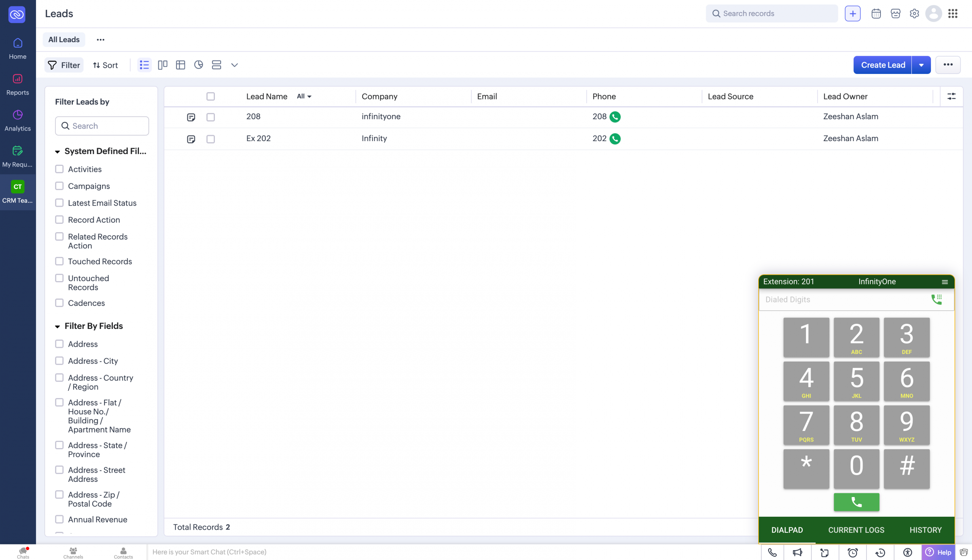Switch to the HISTORY tab
This screenshot has width=972, height=560.
(x=925, y=530)
